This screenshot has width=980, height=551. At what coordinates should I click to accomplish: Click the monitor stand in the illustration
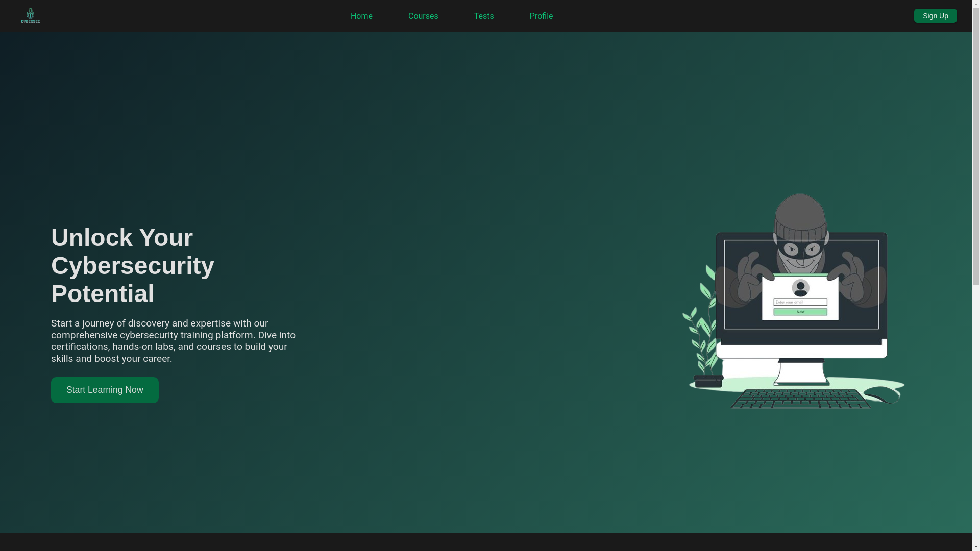coord(800,371)
